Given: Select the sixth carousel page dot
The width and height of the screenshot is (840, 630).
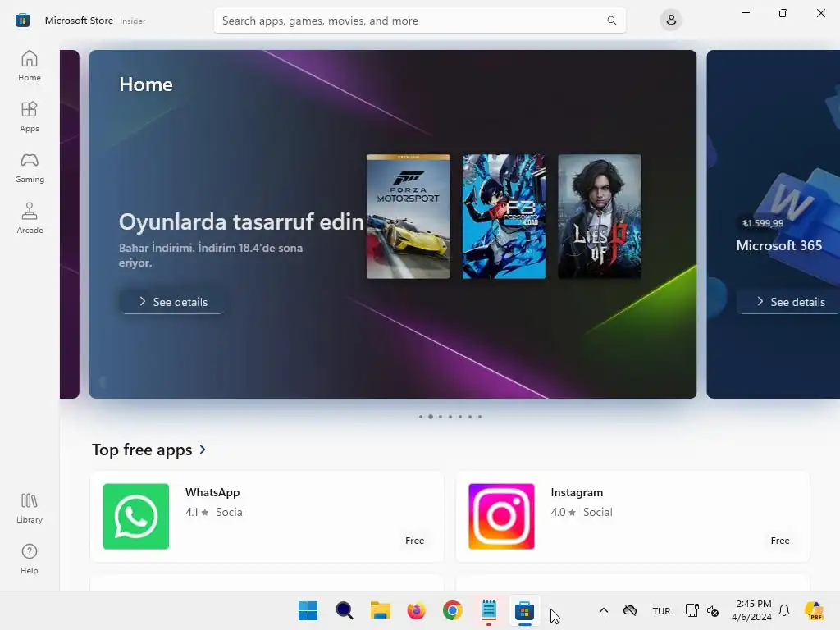Looking at the screenshot, I should pyautogui.click(x=470, y=416).
